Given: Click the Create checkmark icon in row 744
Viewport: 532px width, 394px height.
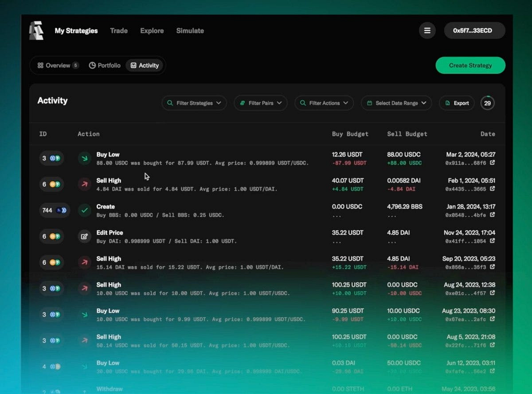Looking at the screenshot, I should (x=85, y=211).
